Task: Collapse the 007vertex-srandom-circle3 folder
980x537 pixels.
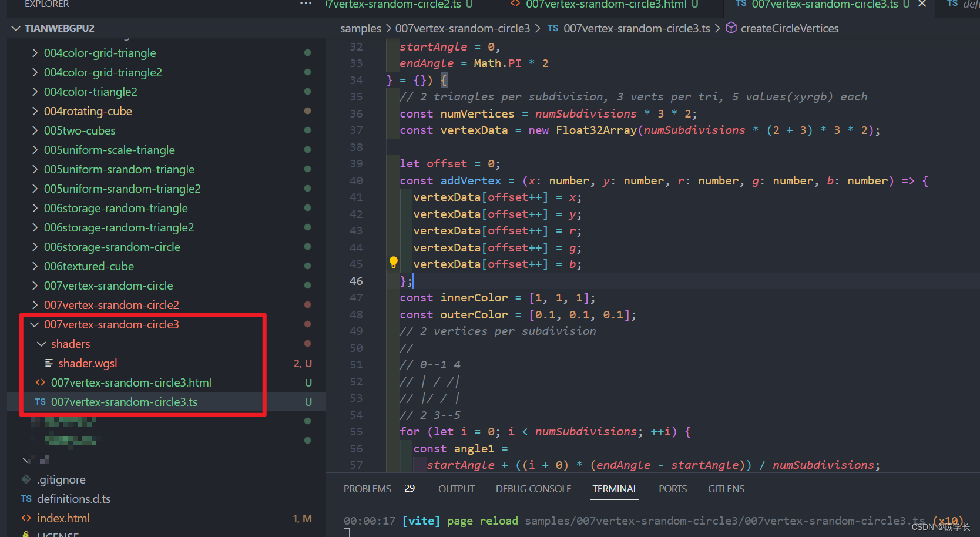Action: tap(35, 324)
